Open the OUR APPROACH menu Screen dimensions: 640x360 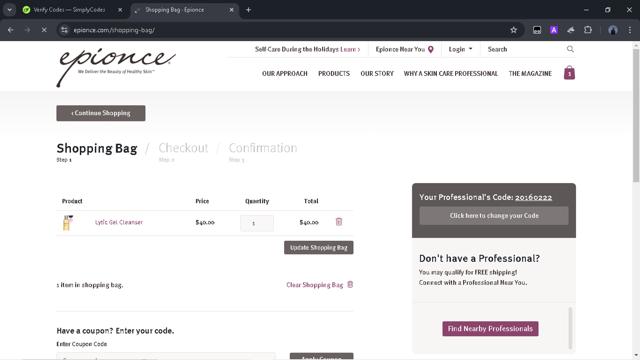tap(284, 73)
